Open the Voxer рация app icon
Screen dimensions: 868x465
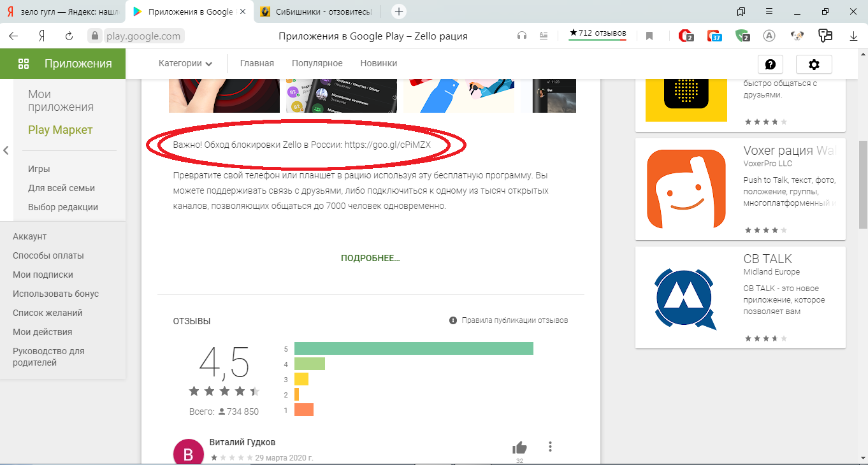[x=686, y=189]
